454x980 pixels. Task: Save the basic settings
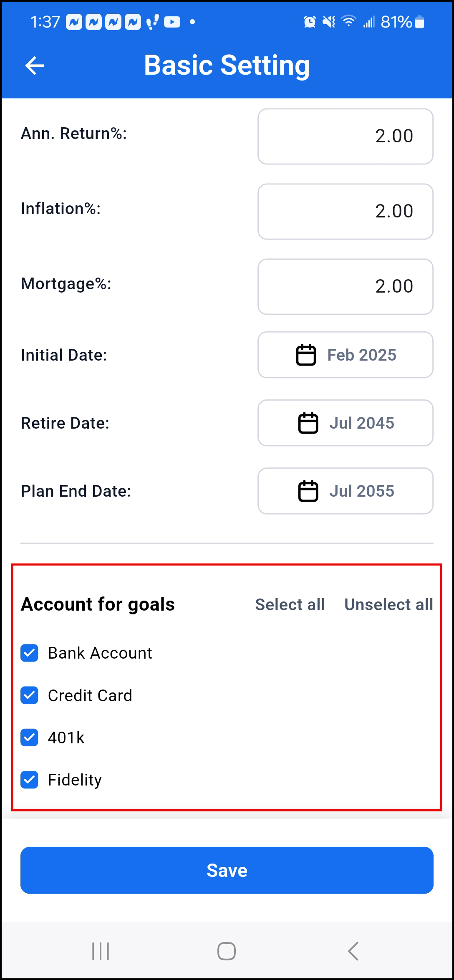tap(227, 870)
